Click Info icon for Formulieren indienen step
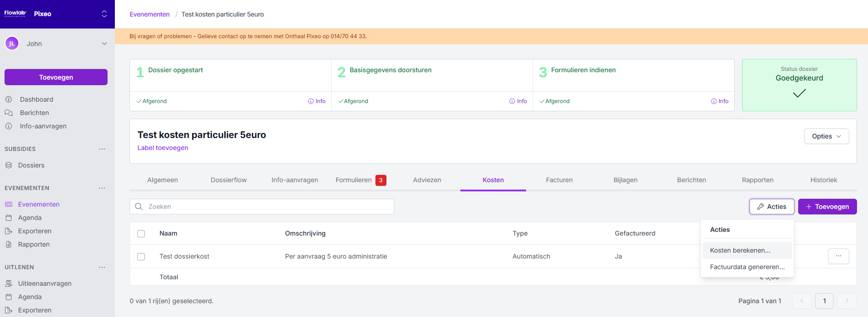This screenshot has width=868, height=317. click(x=714, y=101)
